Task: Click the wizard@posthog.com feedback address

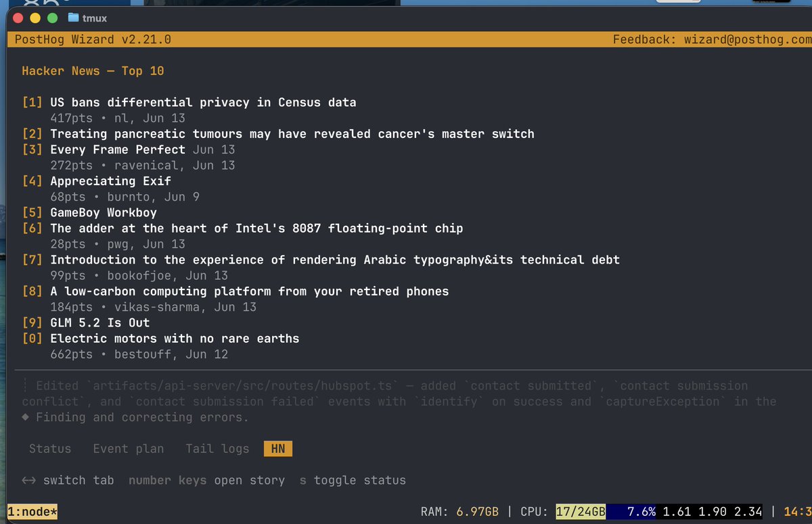Action: click(746, 40)
